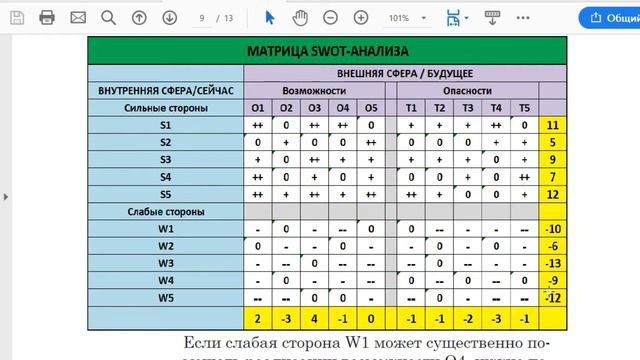Click the T1 column header
This screenshot has width=640, height=360.
[411, 108]
